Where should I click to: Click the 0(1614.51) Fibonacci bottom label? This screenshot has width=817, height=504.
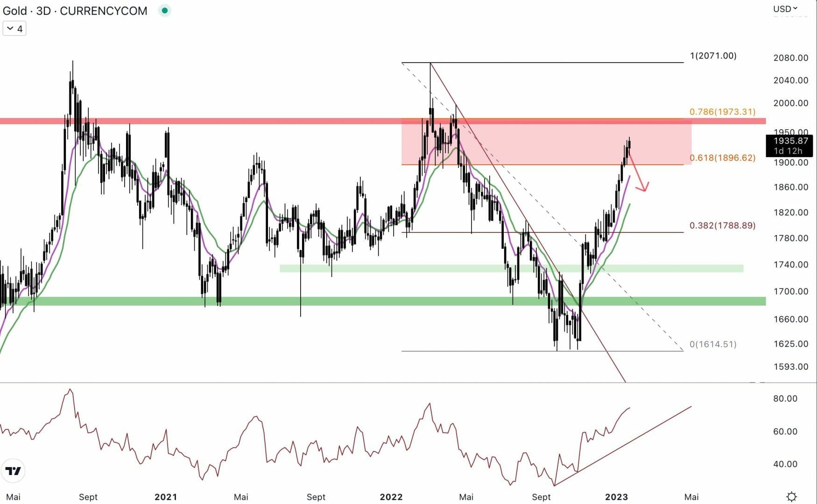pyautogui.click(x=713, y=344)
